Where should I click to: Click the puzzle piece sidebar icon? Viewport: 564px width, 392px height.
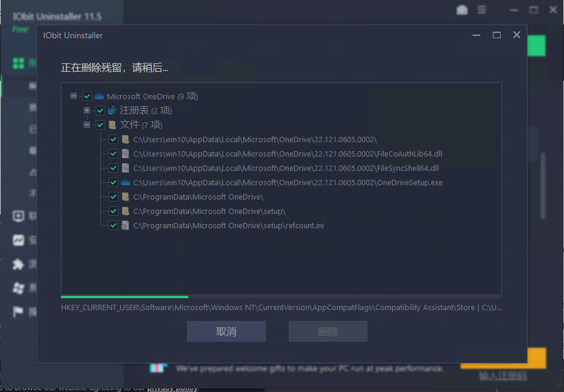[19, 264]
